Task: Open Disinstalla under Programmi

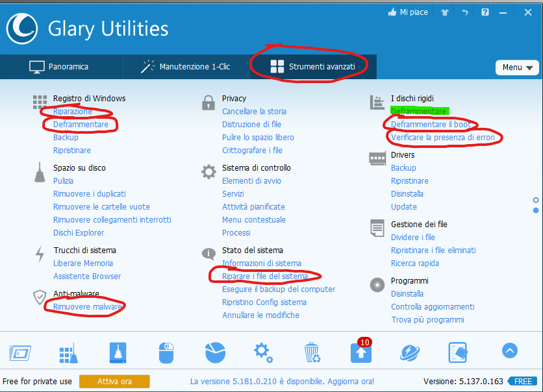Action: pos(407,294)
